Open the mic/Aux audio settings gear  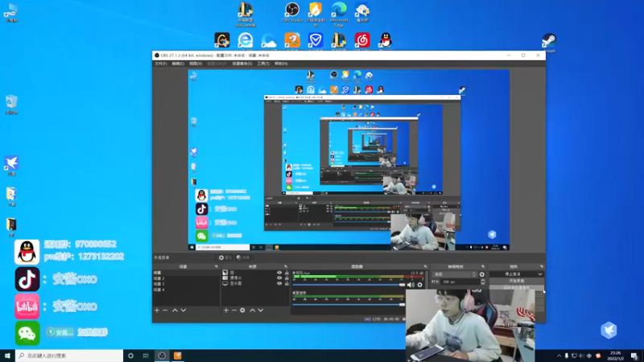click(419, 285)
